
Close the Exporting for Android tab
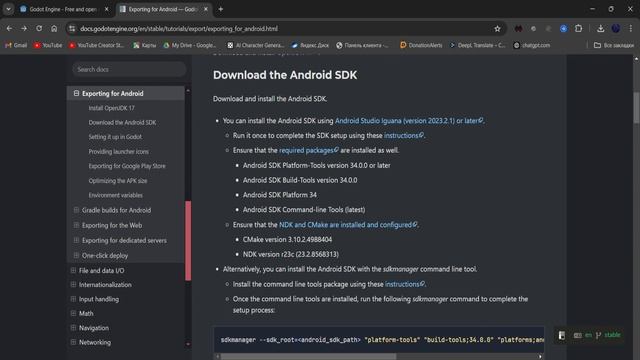(x=206, y=9)
